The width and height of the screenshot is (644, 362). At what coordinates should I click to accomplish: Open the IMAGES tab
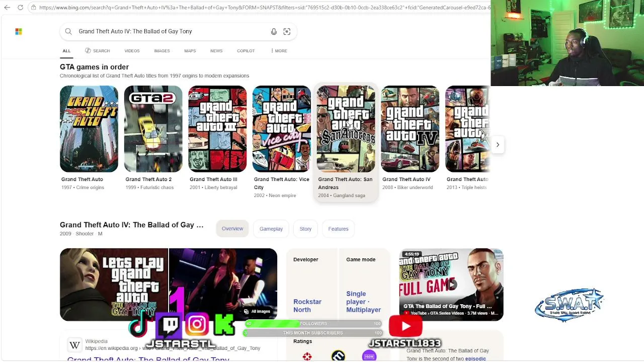click(x=162, y=51)
